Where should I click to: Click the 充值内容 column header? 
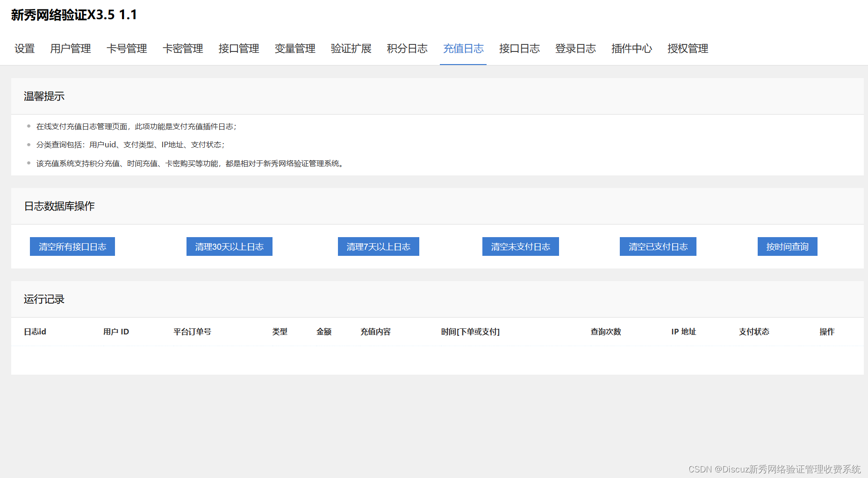pyautogui.click(x=375, y=332)
